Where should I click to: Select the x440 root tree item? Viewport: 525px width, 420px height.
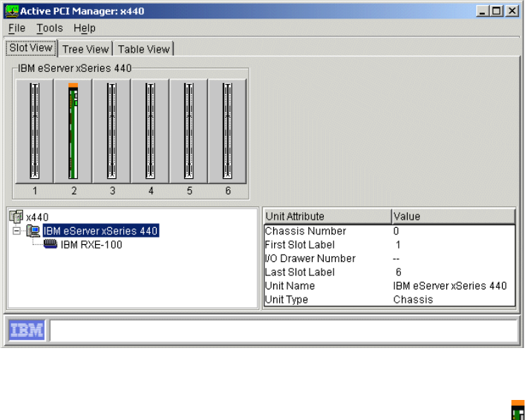click(x=37, y=217)
